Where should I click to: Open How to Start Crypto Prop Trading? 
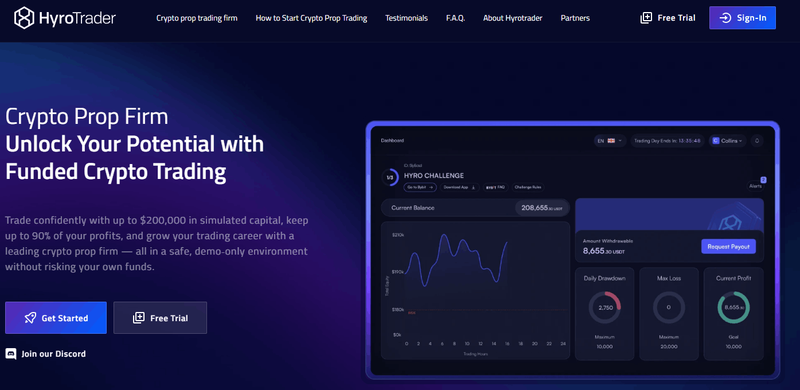[311, 18]
